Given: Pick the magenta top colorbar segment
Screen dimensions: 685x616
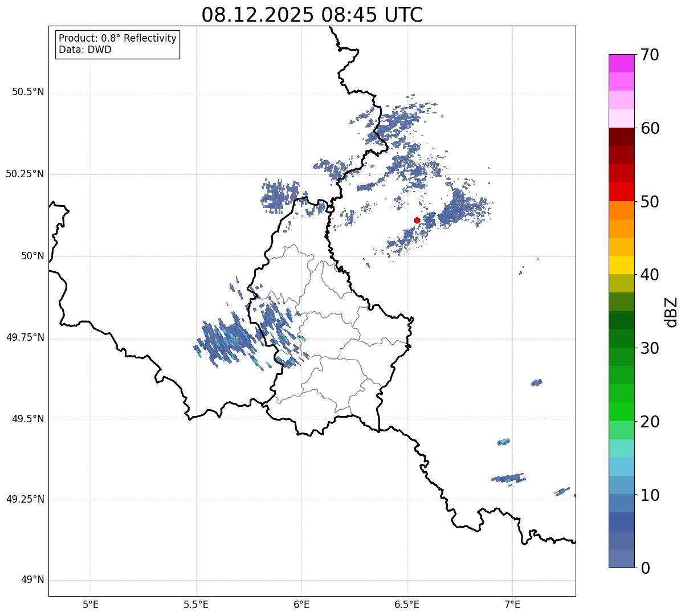Looking at the screenshot, I should [622, 63].
